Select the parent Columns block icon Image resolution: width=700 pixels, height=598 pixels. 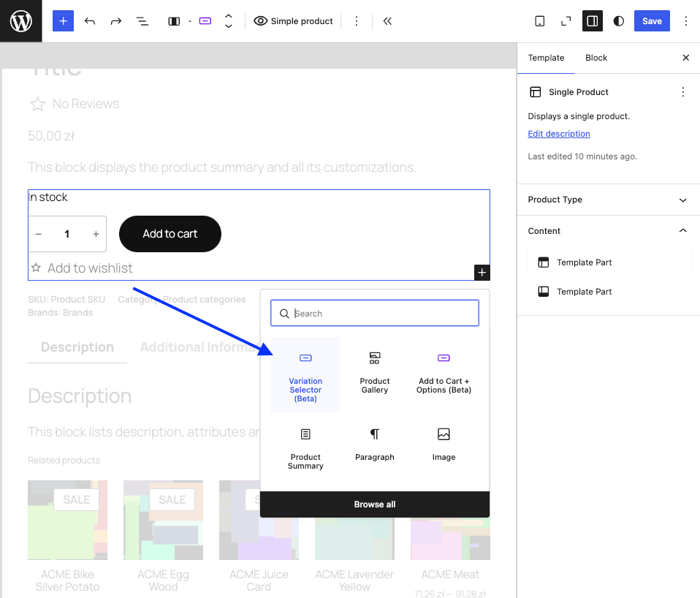click(x=174, y=21)
